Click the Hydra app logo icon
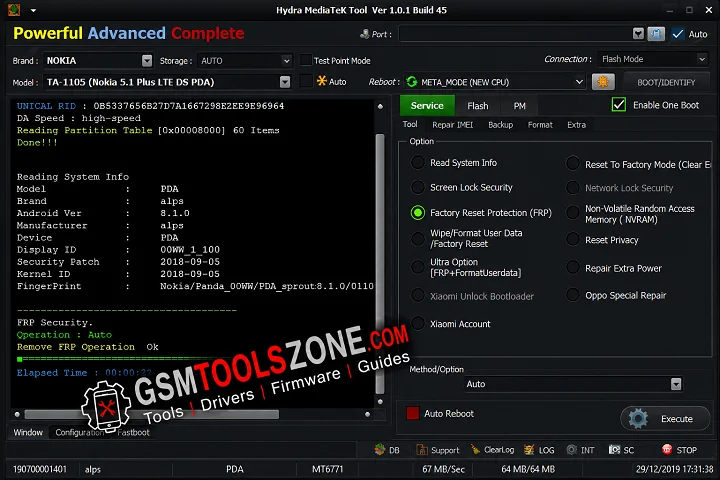The width and height of the screenshot is (720, 480). [14, 10]
